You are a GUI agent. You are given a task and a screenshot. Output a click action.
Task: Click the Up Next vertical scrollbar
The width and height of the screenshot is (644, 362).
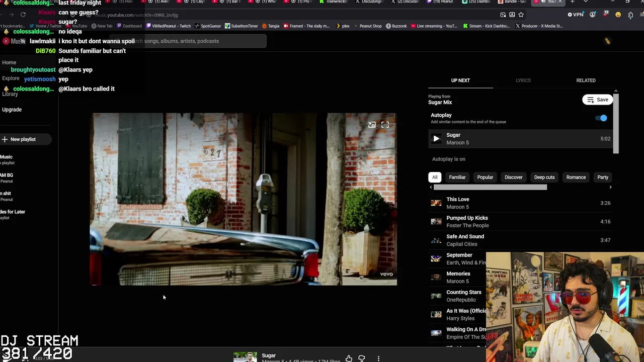pos(616,123)
